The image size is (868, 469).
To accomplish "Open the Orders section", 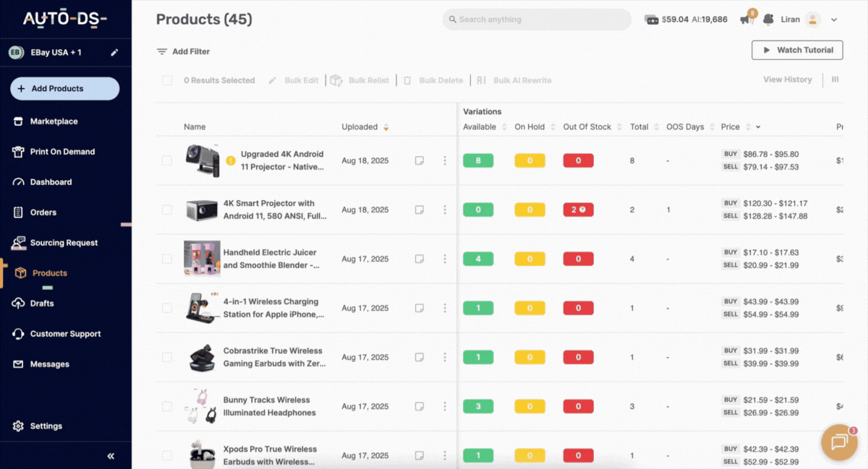I will [41, 212].
